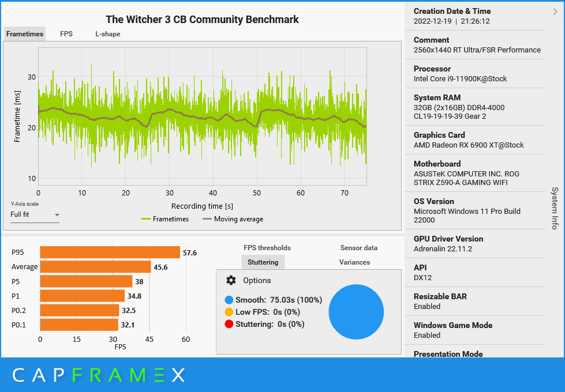Open the Variances tab
The image size is (565, 392).
(354, 262)
